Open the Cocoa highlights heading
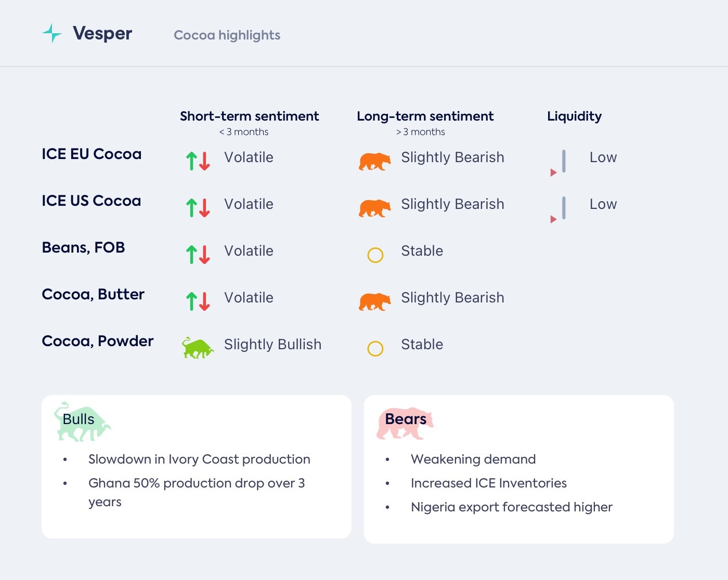 coord(227,35)
